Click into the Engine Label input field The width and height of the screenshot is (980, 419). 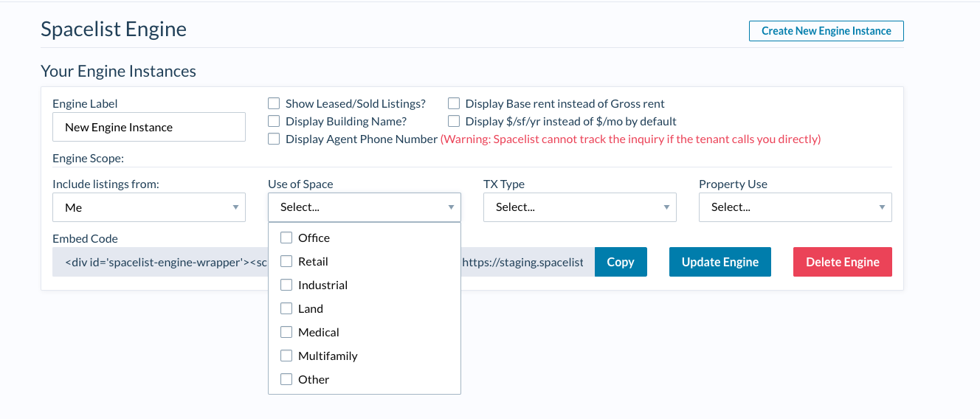pyautogui.click(x=149, y=127)
